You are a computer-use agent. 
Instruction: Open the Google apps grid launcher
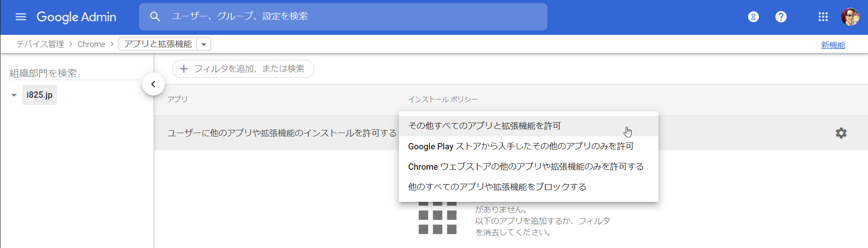pos(823,17)
